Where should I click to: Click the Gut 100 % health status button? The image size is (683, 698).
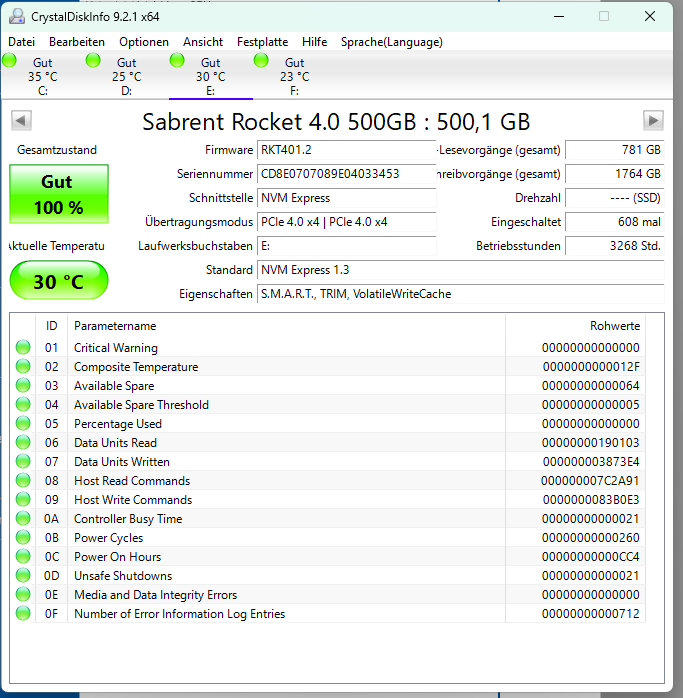[x=59, y=194]
